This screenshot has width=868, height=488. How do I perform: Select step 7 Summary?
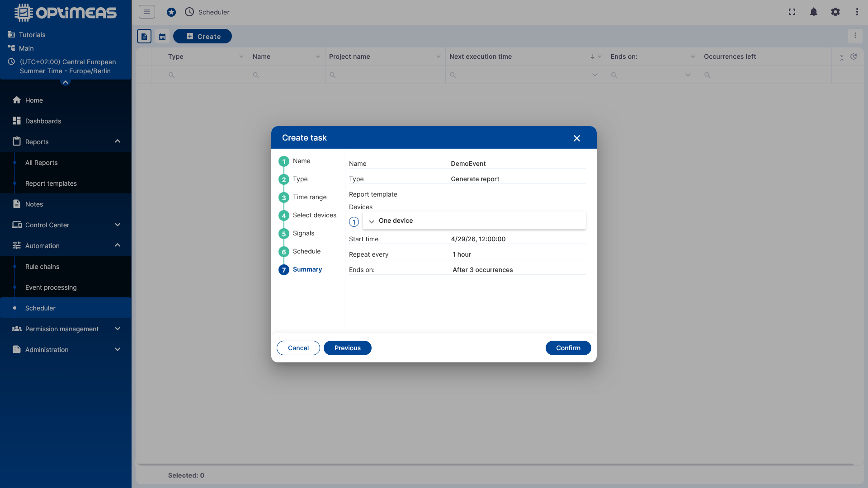click(300, 270)
